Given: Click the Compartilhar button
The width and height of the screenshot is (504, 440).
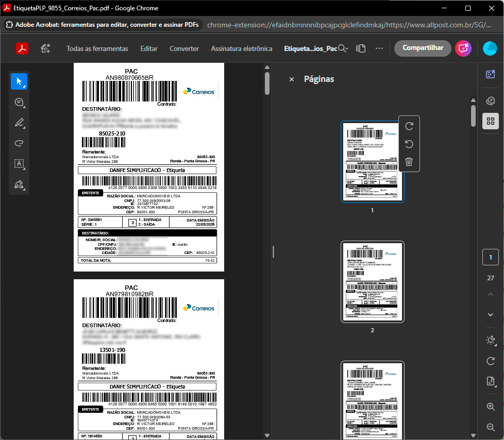Looking at the screenshot, I should [423, 48].
